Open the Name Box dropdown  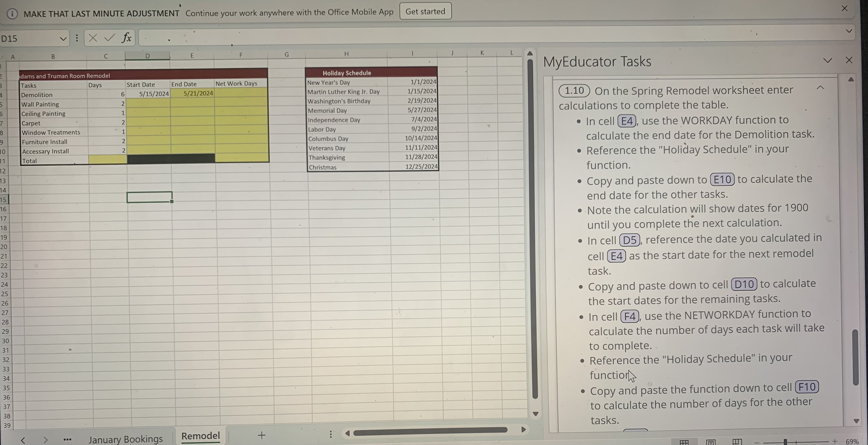pos(63,39)
